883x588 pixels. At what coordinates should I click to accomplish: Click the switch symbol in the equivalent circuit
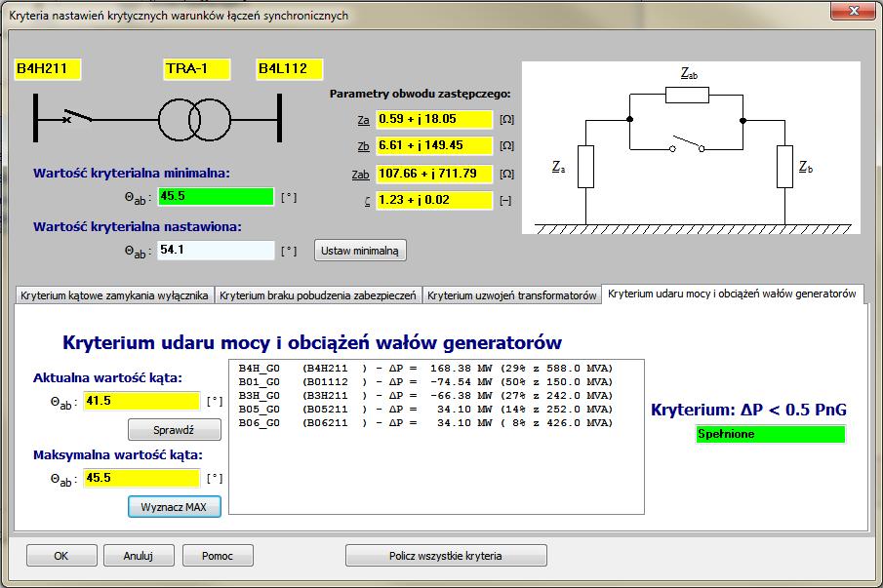pos(687,144)
